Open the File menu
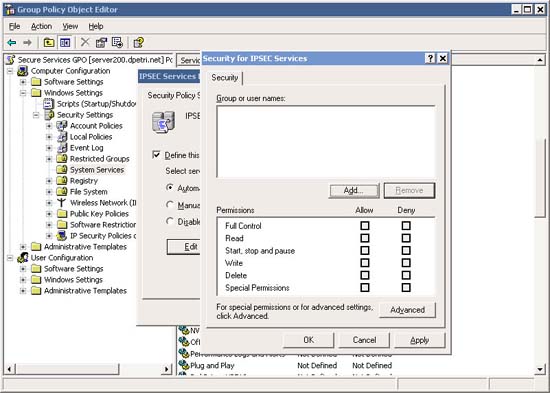Screen dimensions: 550x393 [14, 26]
